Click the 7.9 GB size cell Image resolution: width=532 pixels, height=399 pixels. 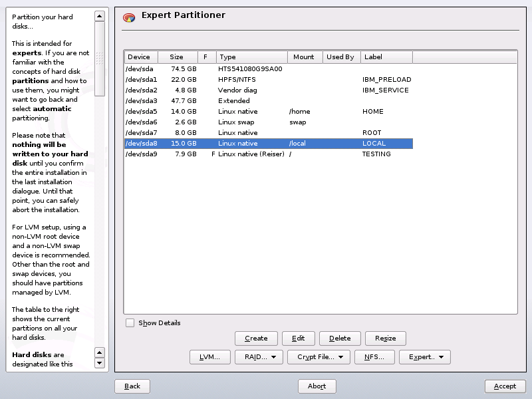[186, 154]
